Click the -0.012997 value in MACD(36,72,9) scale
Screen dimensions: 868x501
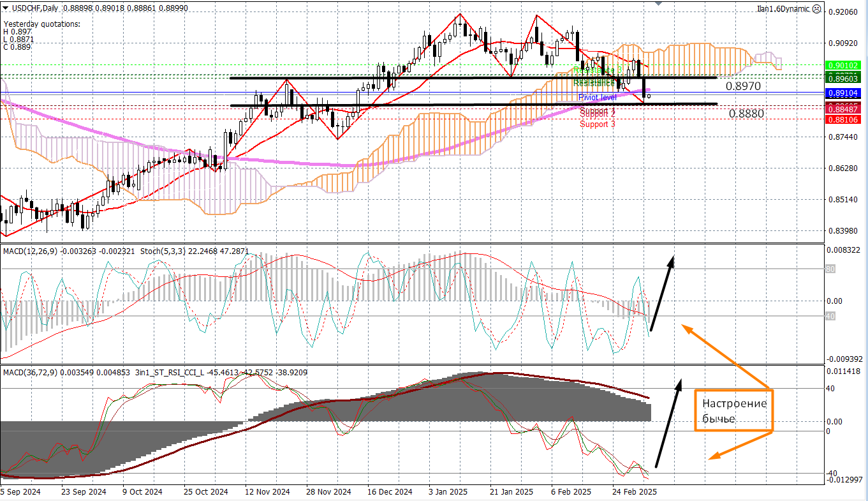point(845,479)
